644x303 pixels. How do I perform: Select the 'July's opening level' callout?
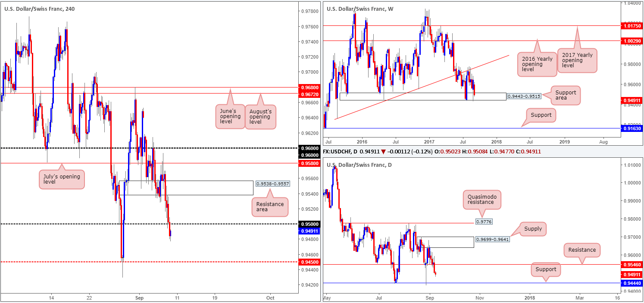pyautogui.click(x=62, y=180)
